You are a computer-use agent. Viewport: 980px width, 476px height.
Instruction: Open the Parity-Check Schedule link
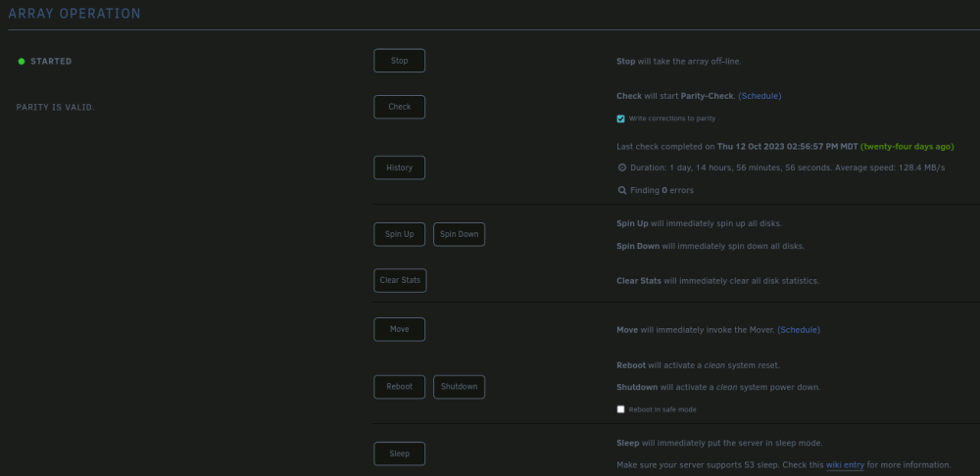(x=759, y=96)
